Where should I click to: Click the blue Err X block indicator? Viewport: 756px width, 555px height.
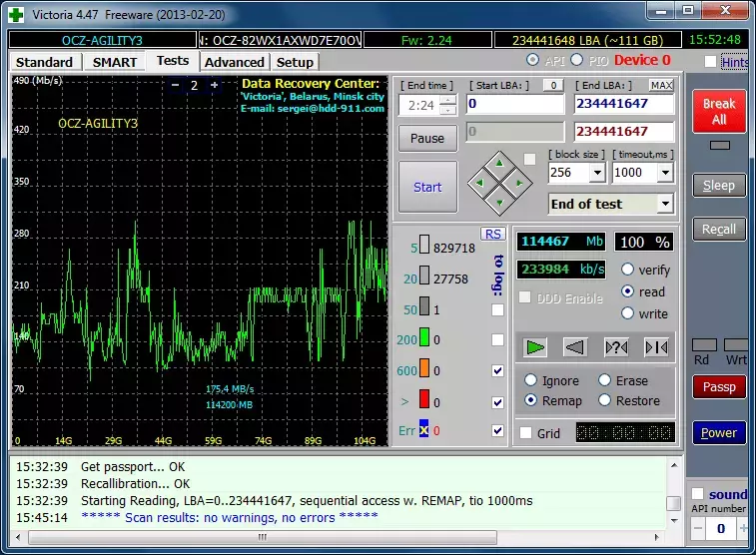pyautogui.click(x=423, y=428)
